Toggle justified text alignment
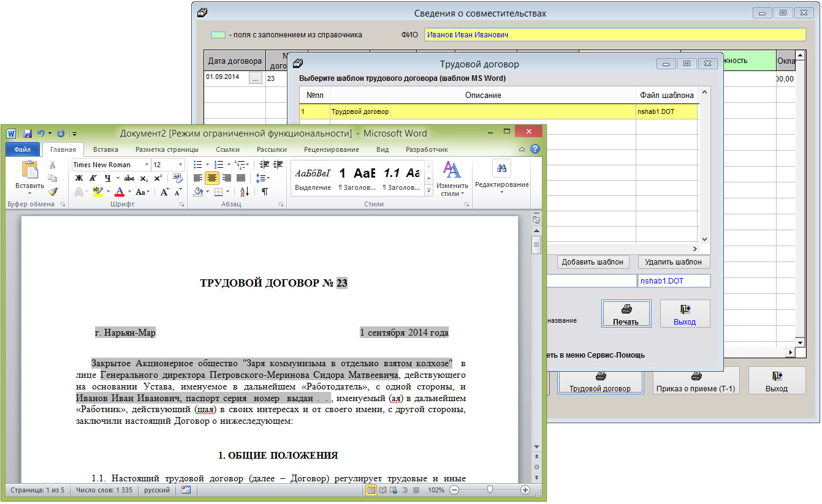The width and height of the screenshot is (822, 504). 241,178
